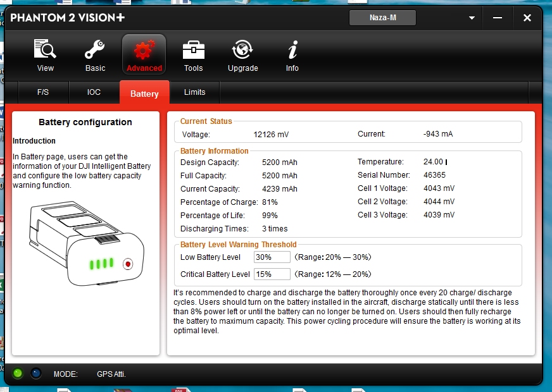The height and width of the screenshot is (392, 552).
Task: Click the GPS Atti. mode status text
Action: [x=111, y=374]
